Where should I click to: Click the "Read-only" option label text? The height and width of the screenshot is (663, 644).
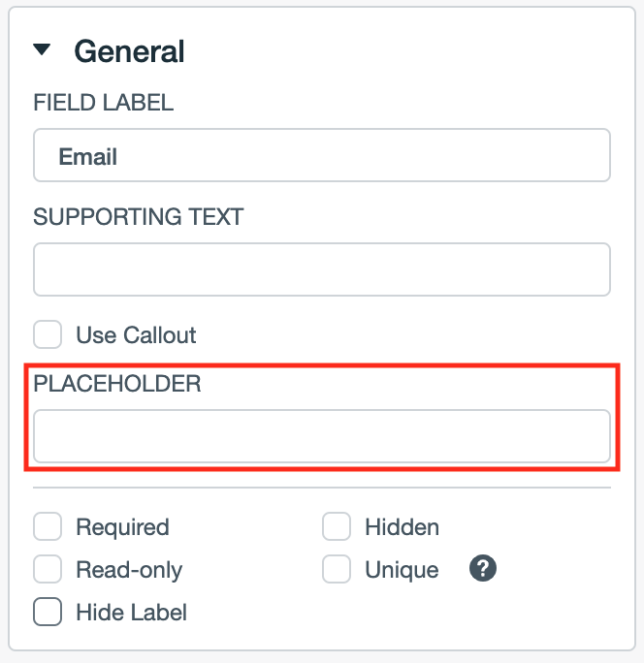click(x=129, y=570)
